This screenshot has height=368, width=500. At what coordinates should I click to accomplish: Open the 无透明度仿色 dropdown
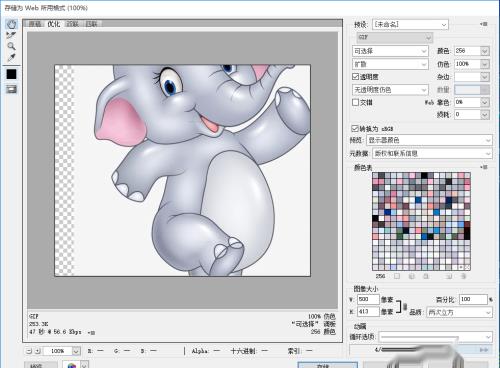(390, 90)
